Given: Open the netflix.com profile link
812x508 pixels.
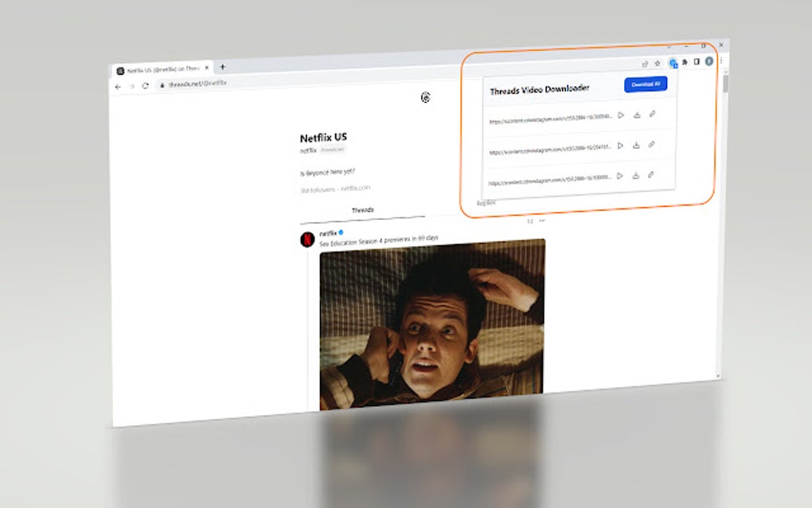Looking at the screenshot, I should pos(355,188).
